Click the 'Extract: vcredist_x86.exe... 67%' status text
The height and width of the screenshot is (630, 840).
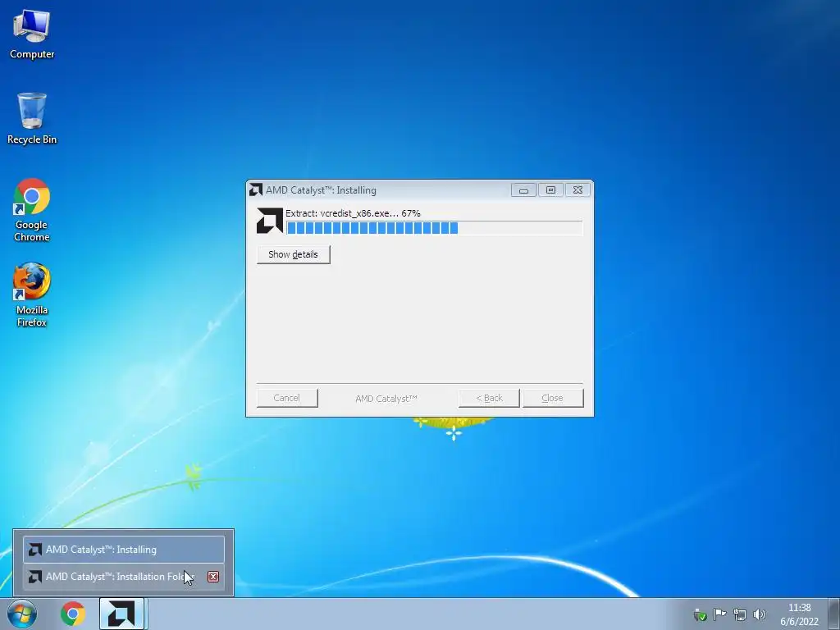[353, 213]
